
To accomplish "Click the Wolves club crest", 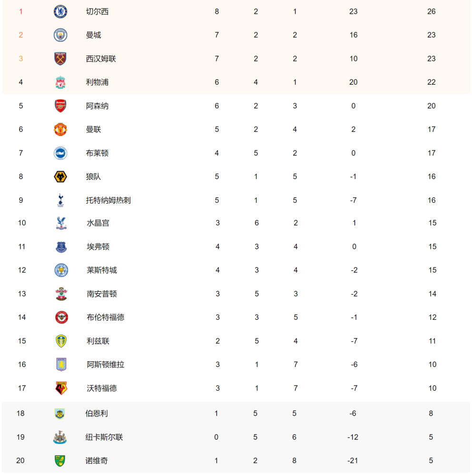I will pos(60,177).
